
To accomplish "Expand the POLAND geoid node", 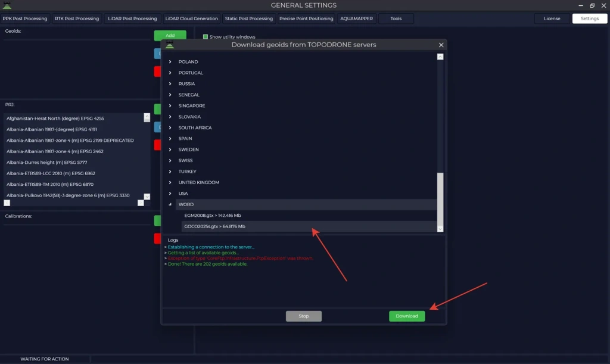I will 170,62.
